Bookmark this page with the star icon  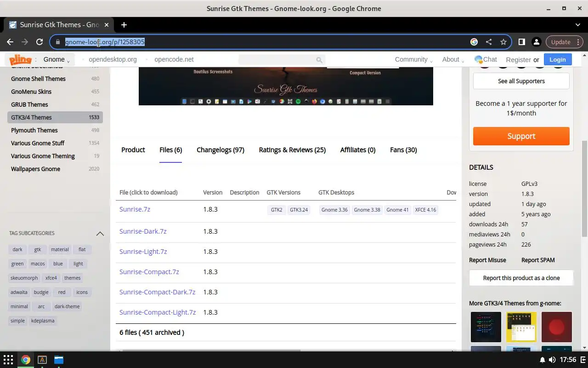pos(503,42)
